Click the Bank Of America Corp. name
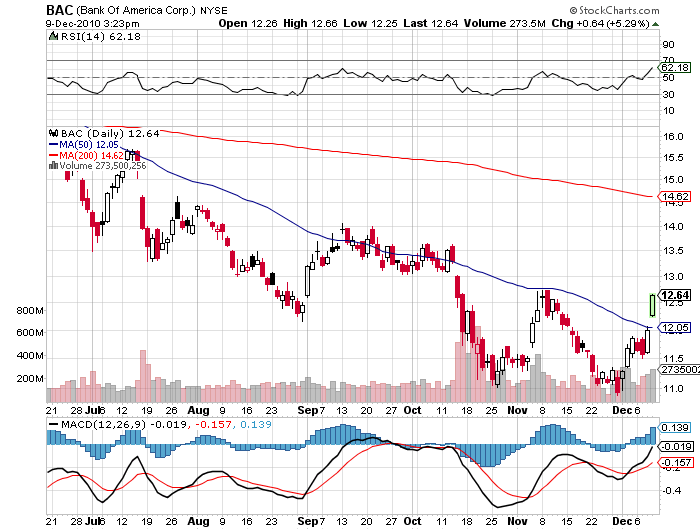The image size is (700, 530). pyautogui.click(x=136, y=10)
